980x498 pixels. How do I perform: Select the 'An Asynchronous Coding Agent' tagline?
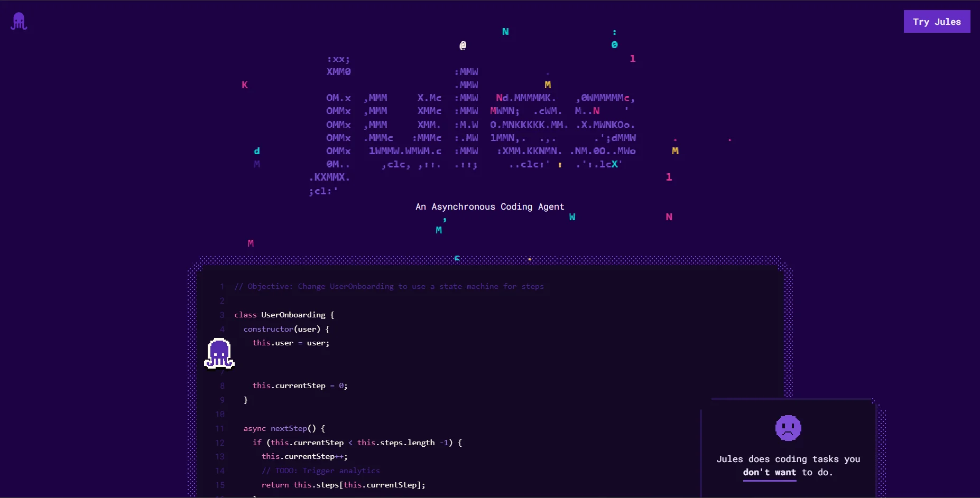(x=490, y=206)
